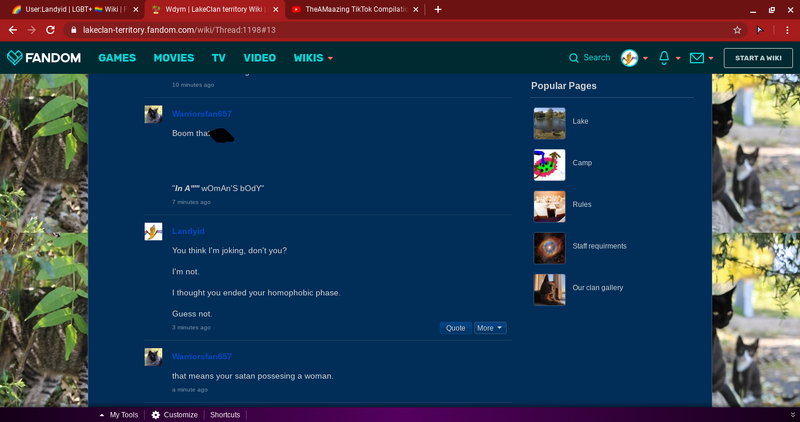Open the notifications bell
Image resolution: width=800 pixels, height=422 pixels.
point(666,58)
